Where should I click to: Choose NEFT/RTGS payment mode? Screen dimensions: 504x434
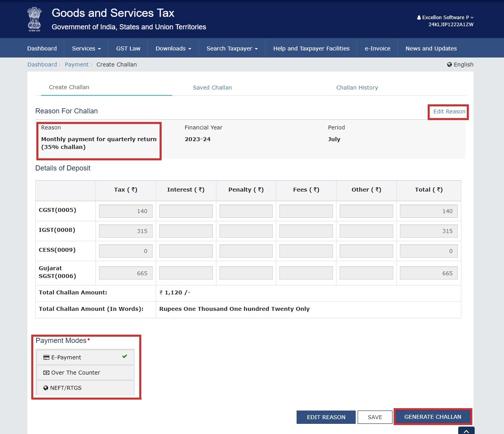pyautogui.click(x=85, y=388)
